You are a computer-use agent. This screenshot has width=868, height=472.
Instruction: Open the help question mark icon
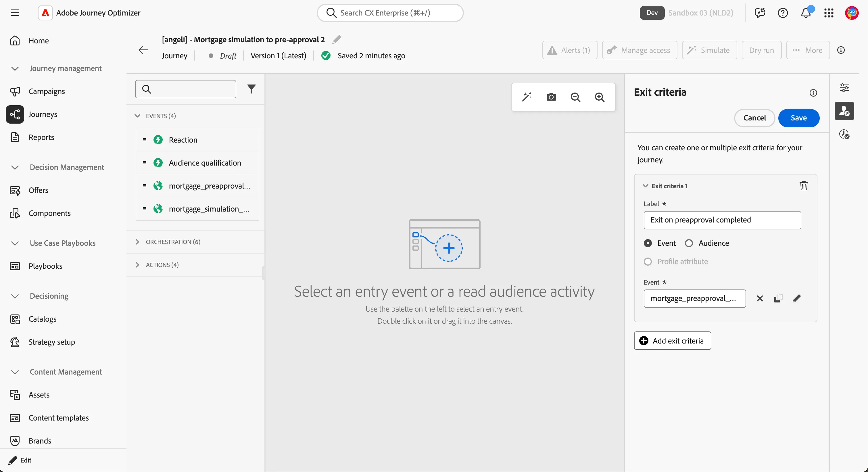[782, 13]
